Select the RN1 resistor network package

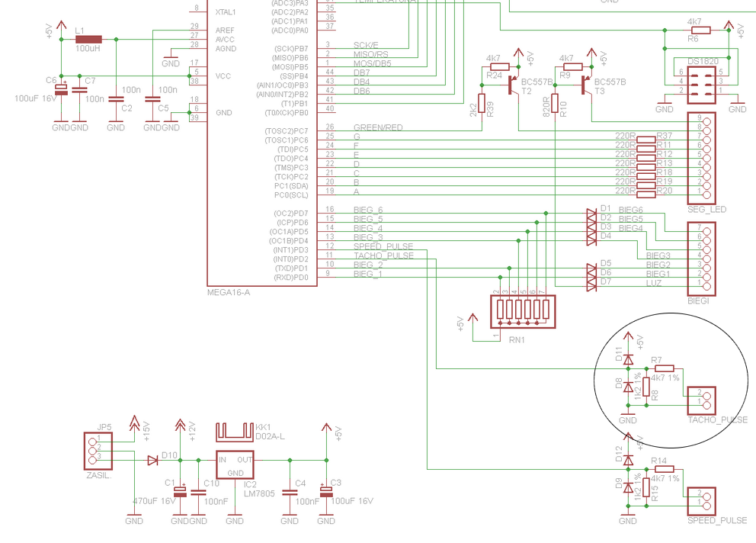coord(523,312)
